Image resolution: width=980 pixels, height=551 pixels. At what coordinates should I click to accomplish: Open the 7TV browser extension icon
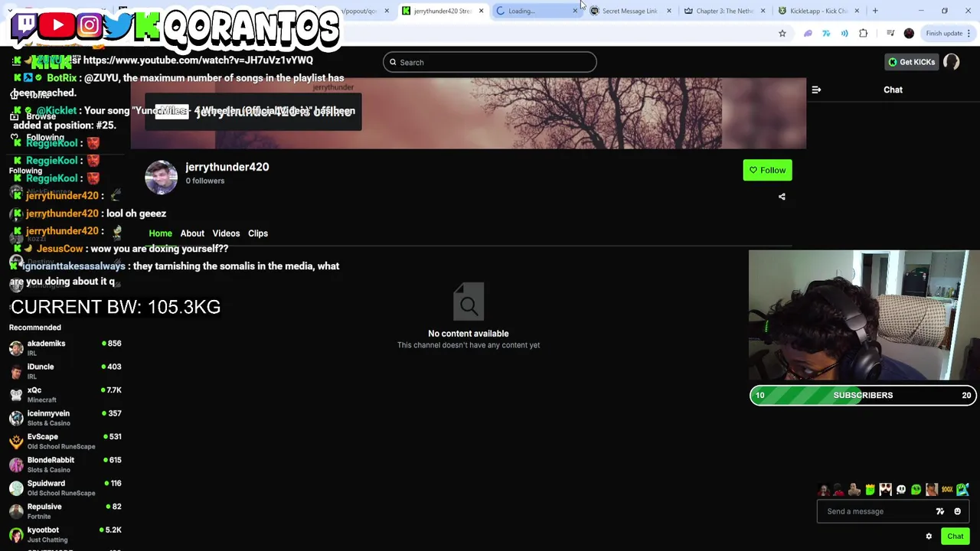click(826, 33)
